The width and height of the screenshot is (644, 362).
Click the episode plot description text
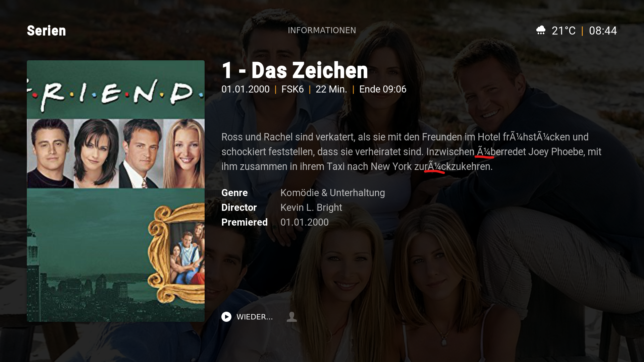pos(411,152)
